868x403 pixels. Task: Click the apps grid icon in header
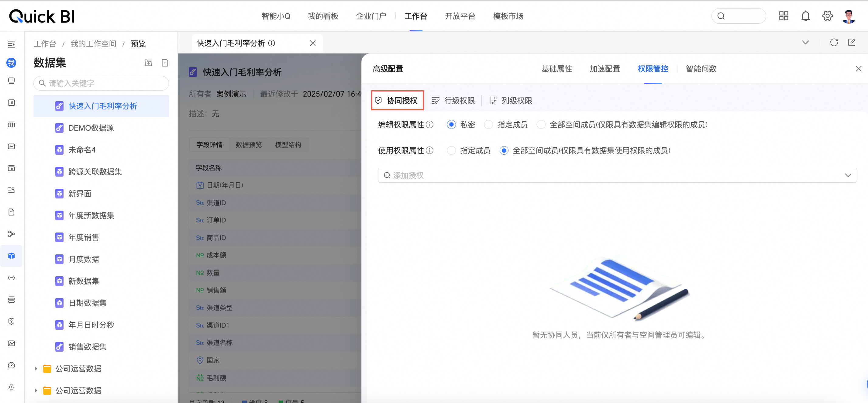click(x=784, y=16)
